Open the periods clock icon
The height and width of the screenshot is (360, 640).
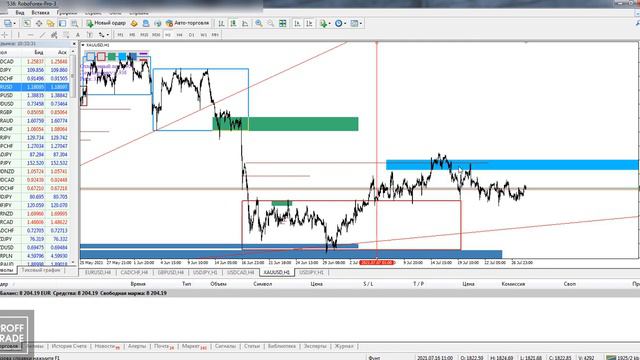click(338, 23)
